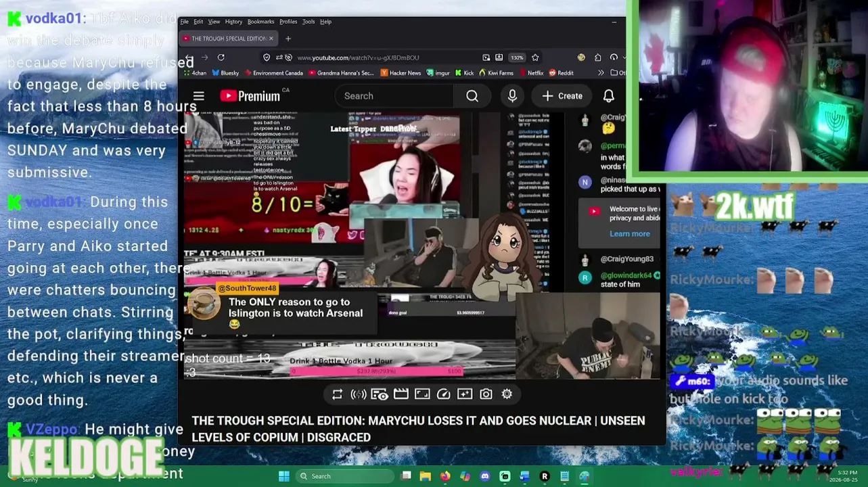Go to YouTube Premium home logo
Viewport: 868px width, 487px height.
[x=250, y=96]
